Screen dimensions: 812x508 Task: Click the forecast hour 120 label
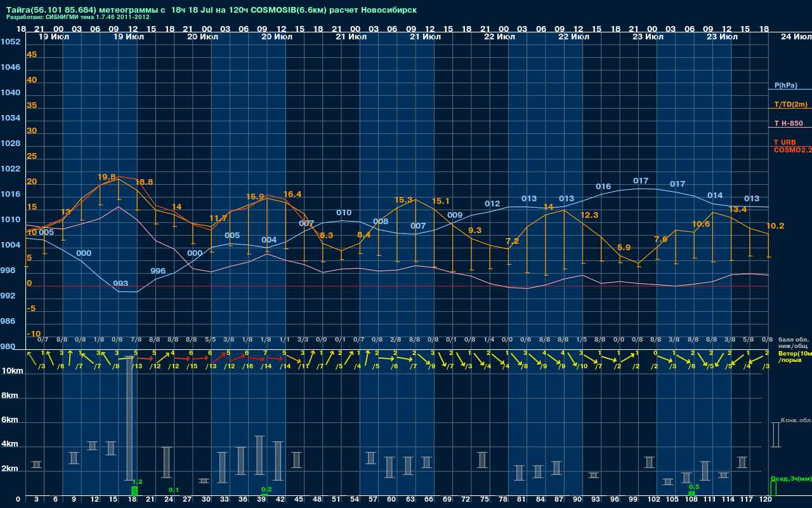point(766,500)
